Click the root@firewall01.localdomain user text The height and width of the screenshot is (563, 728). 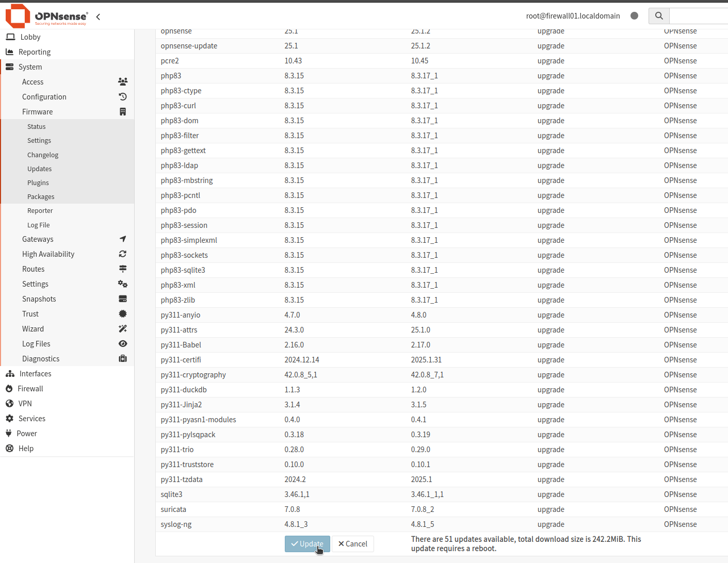[573, 16]
